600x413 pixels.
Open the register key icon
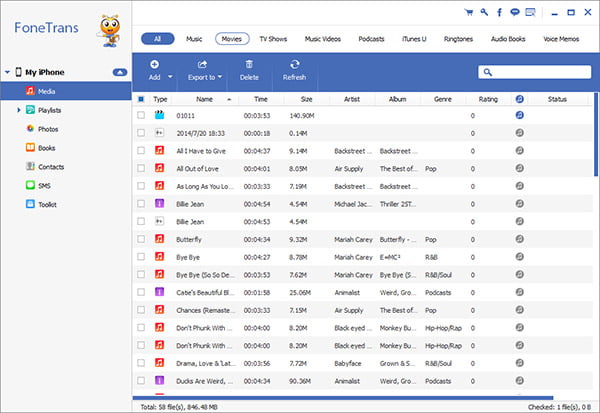tap(484, 12)
